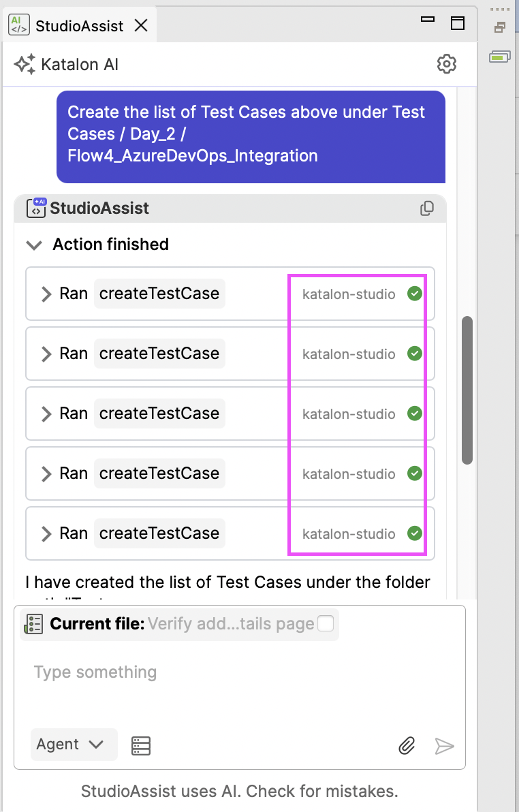This screenshot has width=519, height=812.
Task: Click the Katalon AI sparkle icon
Action: point(25,64)
